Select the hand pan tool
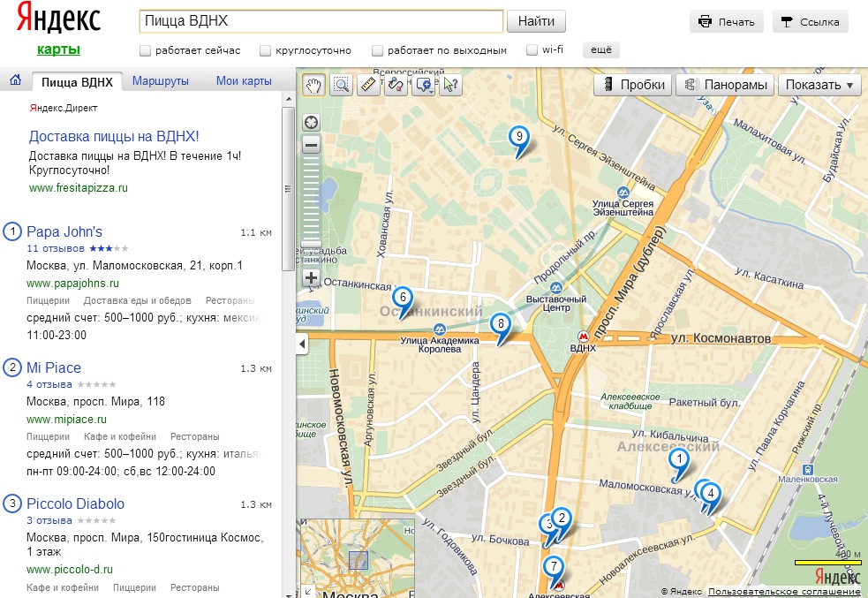The height and width of the screenshot is (598, 868). tap(314, 85)
